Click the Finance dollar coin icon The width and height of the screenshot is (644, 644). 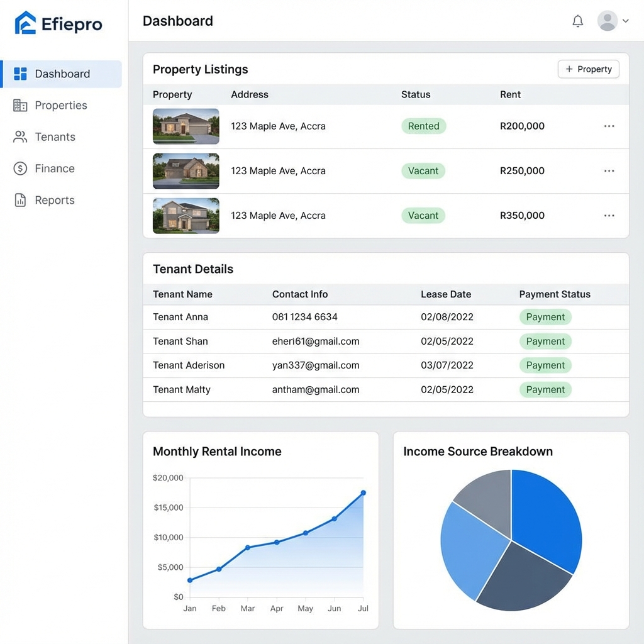20,169
